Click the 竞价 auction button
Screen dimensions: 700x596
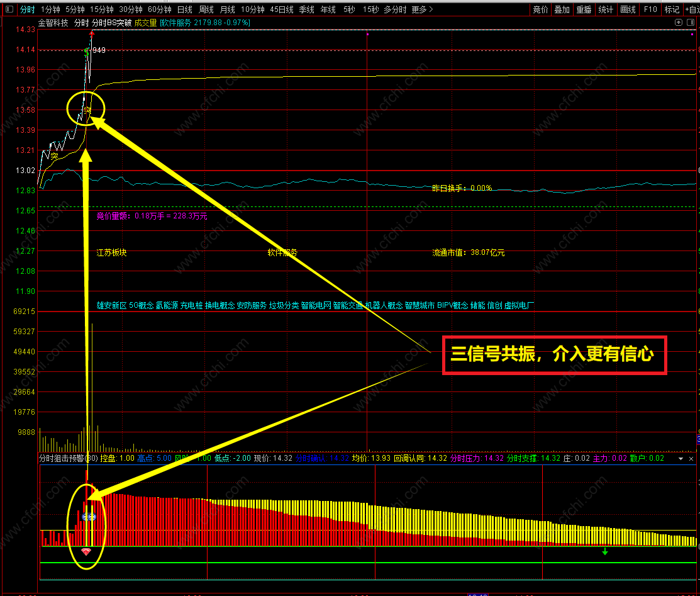point(540,9)
